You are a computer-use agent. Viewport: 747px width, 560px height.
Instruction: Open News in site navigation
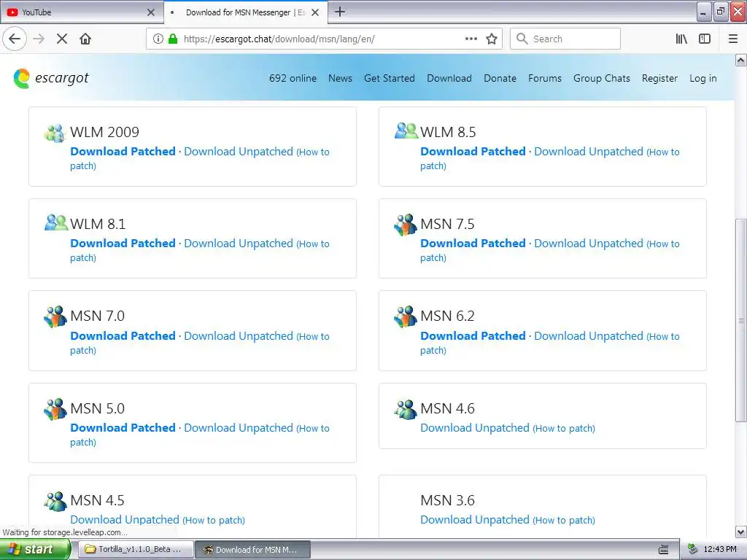(340, 78)
